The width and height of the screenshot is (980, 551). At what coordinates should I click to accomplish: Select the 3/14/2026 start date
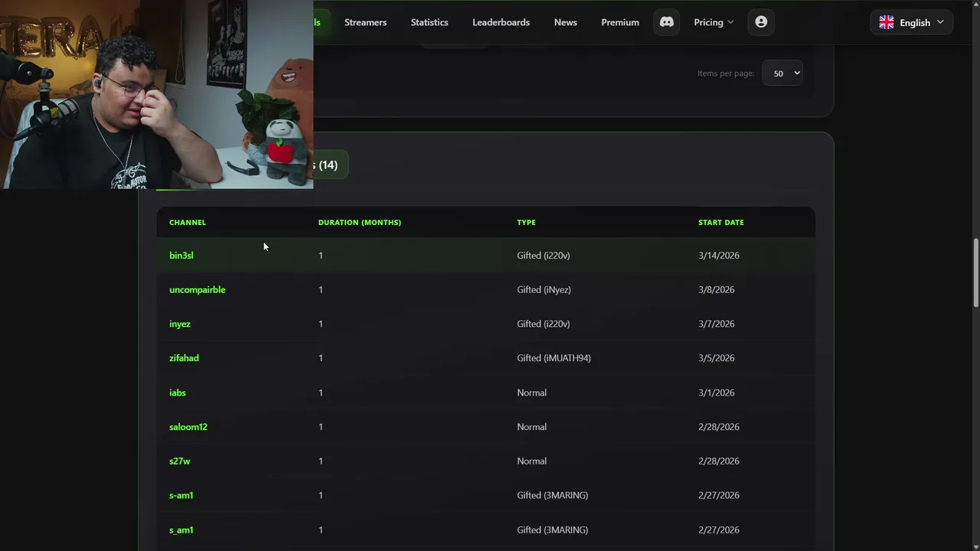pyautogui.click(x=719, y=256)
